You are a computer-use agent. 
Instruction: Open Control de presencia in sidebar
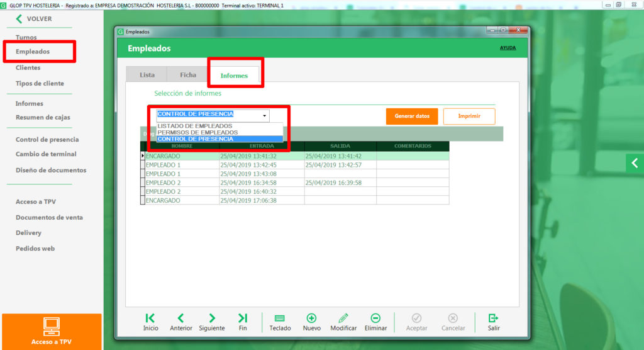(47, 139)
